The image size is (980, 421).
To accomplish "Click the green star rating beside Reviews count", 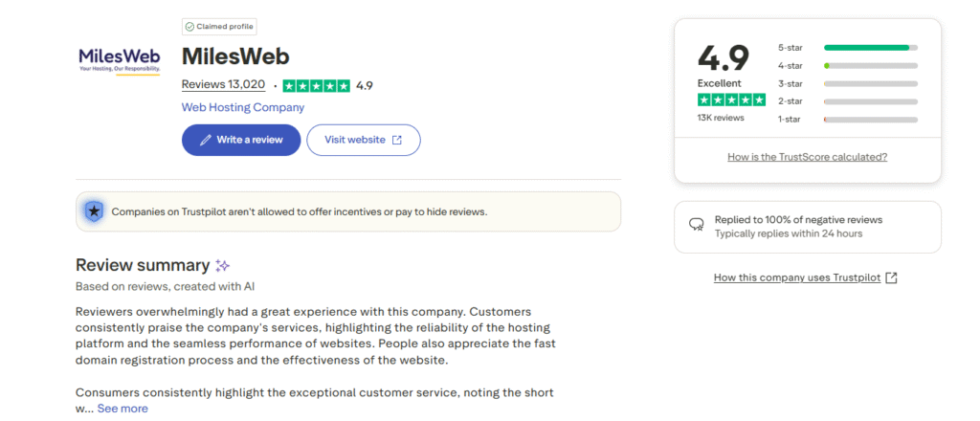I will 316,85.
